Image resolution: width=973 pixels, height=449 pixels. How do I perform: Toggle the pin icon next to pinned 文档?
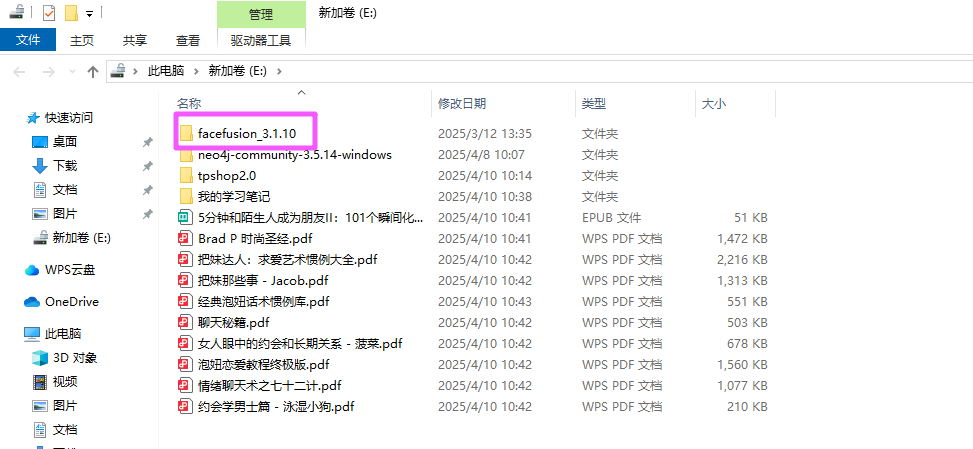148,190
